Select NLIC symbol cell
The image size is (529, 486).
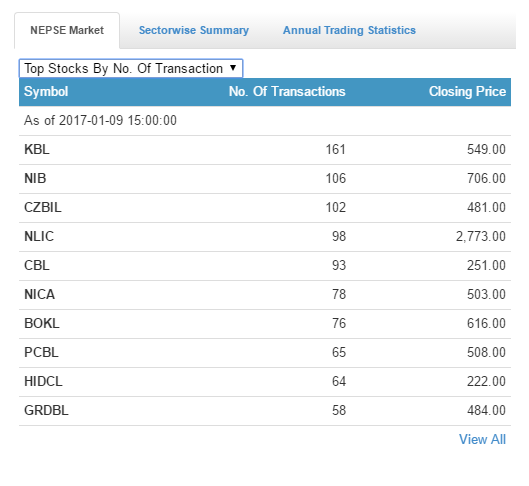point(39,237)
